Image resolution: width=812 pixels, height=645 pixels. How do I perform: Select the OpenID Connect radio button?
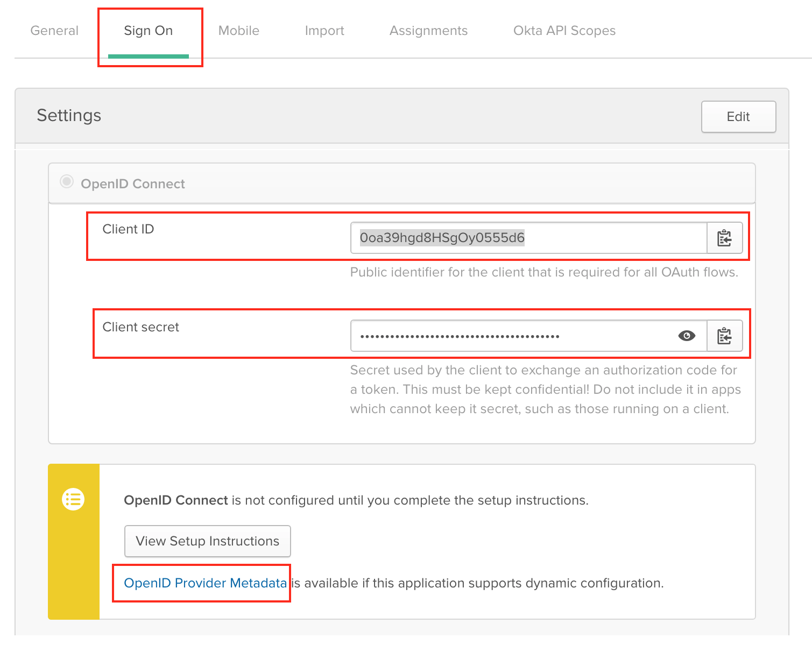[x=66, y=182]
